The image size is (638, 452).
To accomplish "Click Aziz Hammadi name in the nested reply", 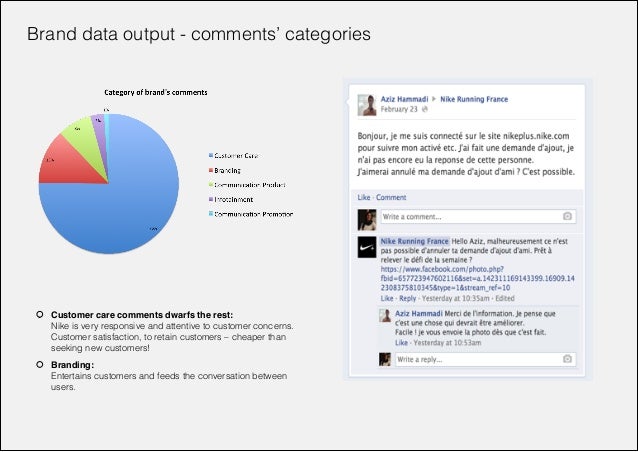I will (x=419, y=313).
